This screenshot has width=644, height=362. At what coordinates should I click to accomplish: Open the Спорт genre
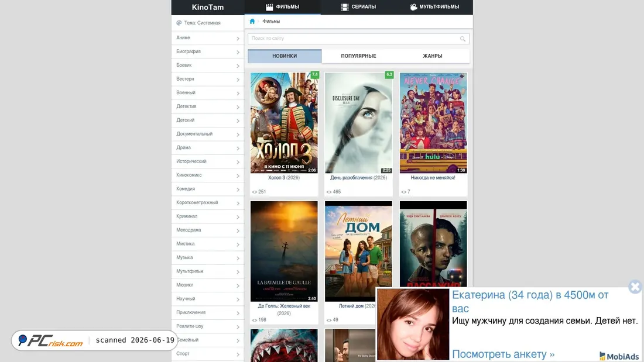tap(208, 354)
